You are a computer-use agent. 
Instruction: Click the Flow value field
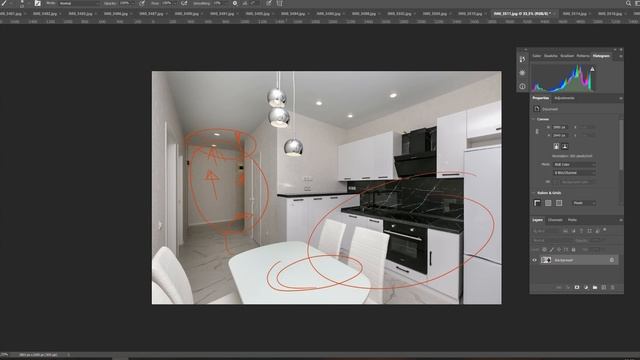point(168,3)
